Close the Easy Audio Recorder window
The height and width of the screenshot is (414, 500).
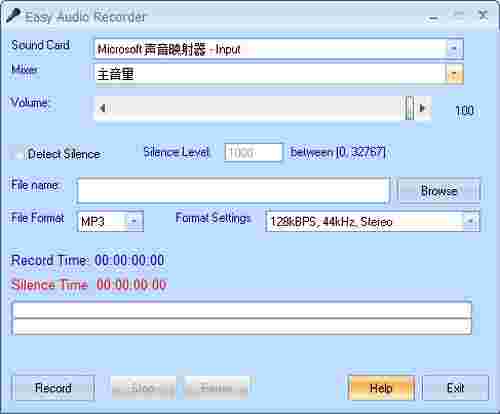click(483, 15)
